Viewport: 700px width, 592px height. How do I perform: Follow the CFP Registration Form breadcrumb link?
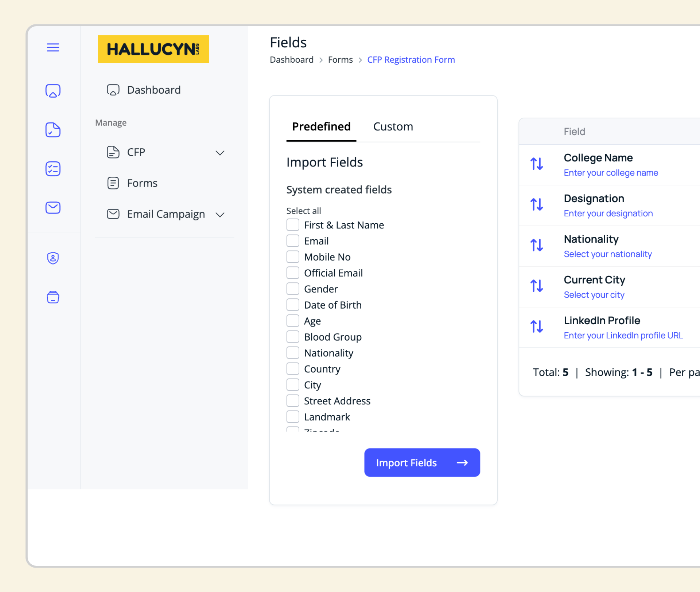click(411, 59)
